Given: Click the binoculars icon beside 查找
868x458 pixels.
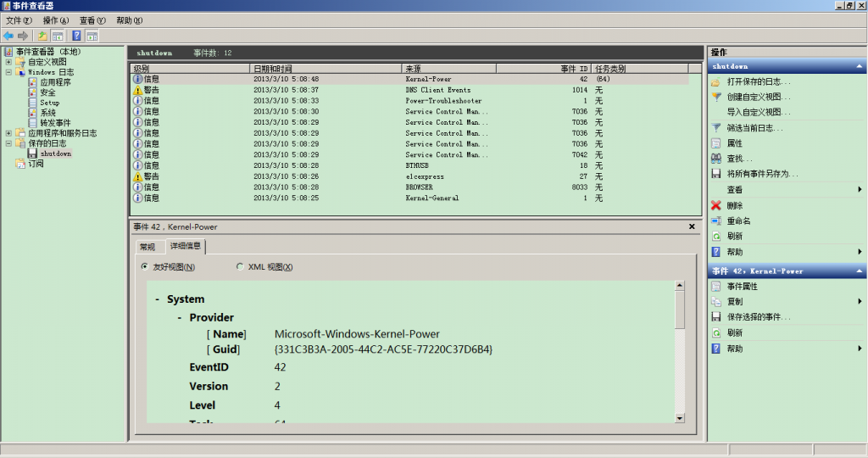Looking at the screenshot, I should click(x=716, y=159).
